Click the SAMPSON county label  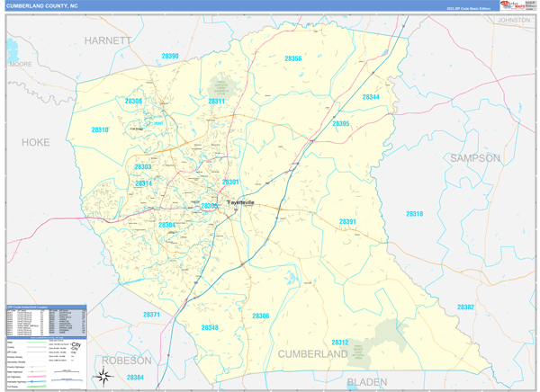(475, 158)
